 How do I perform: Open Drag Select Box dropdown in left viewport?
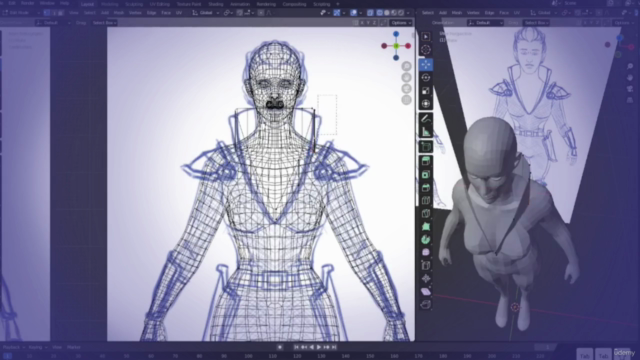pos(104,23)
